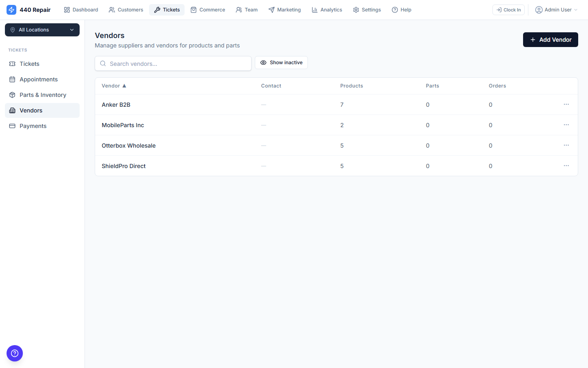Open the MobileParts Inc row options menu

pyautogui.click(x=566, y=125)
